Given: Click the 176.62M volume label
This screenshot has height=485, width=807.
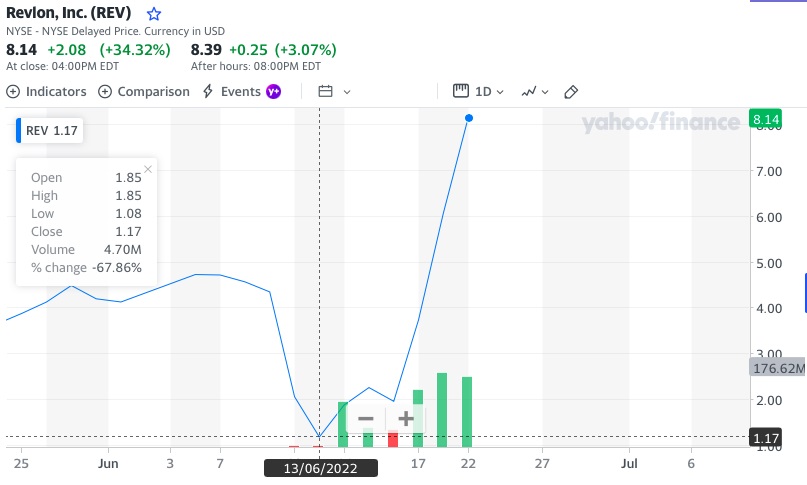Looking at the screenshot, I should click(x=778, y=368).
